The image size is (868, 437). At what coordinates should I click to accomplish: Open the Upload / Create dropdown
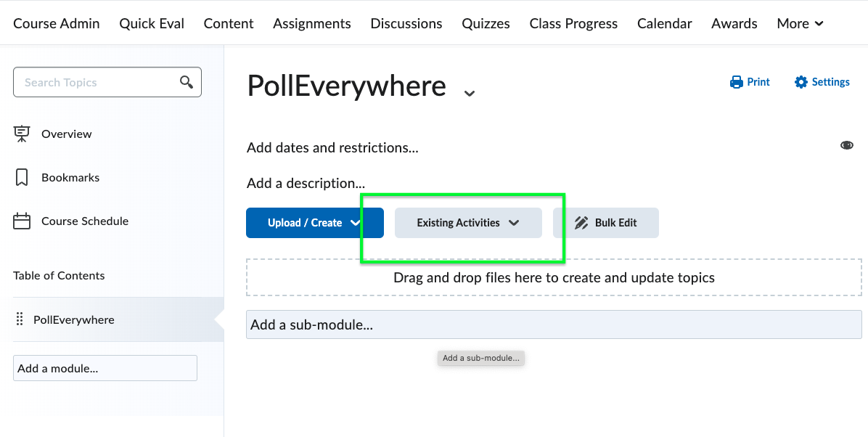(x=314, y=223)
